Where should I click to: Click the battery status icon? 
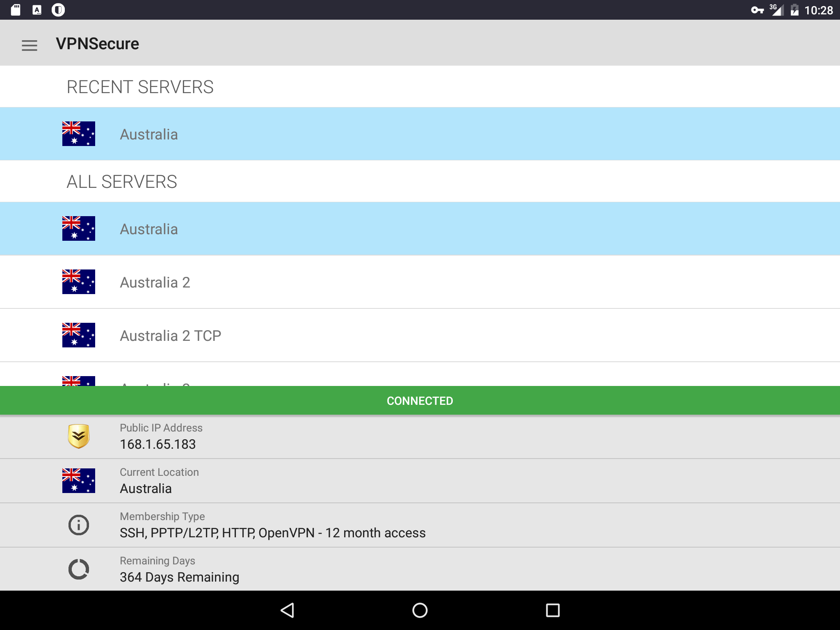[x=794, y=10]
